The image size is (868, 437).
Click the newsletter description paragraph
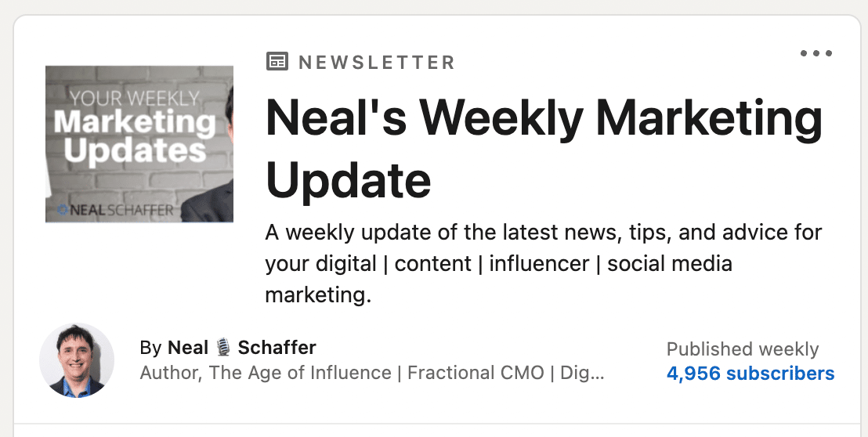click(544, 263)
